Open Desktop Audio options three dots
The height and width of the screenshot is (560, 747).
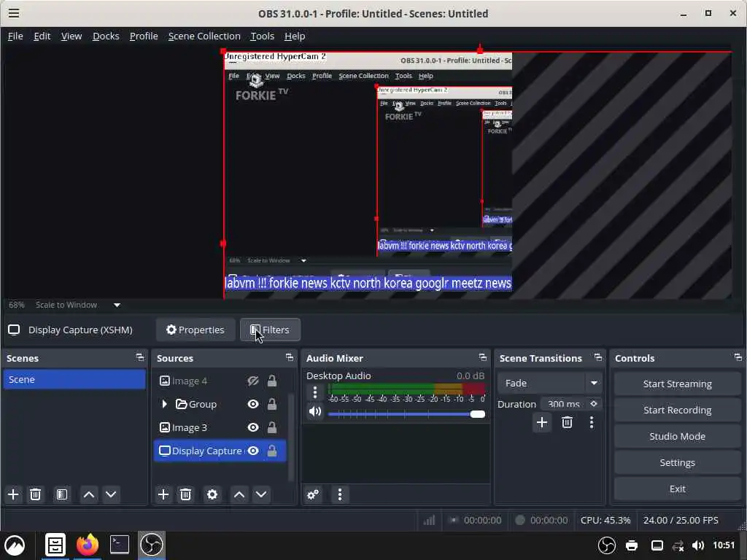(315, 392)
